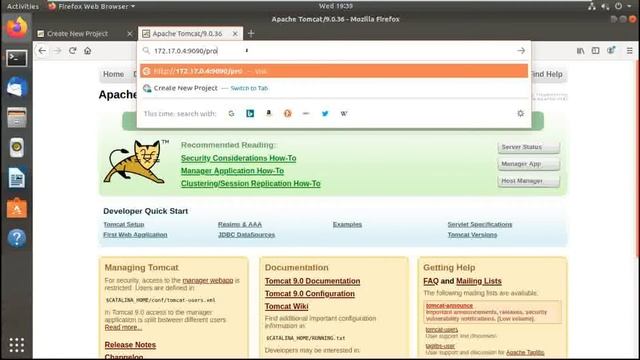Reload the current page

pyautogui.click(x=73, y=51)
